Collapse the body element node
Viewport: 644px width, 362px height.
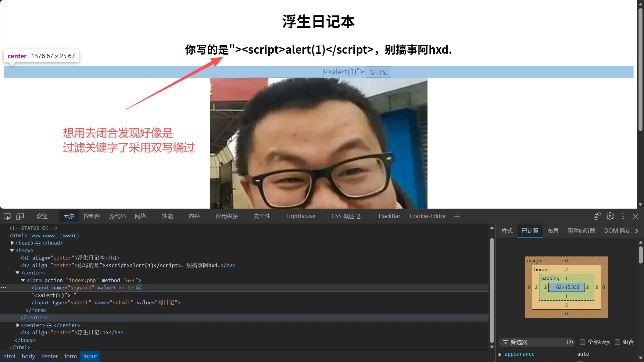click(12, 250)
